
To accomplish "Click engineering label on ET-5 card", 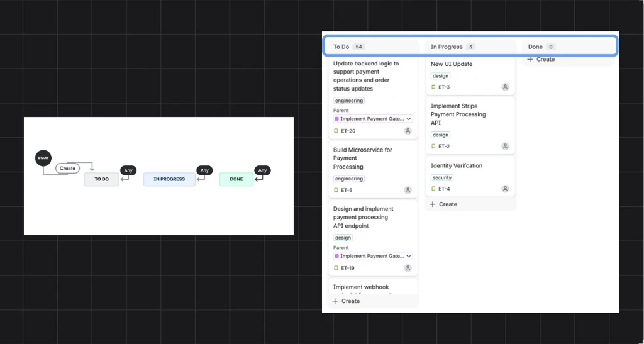I will 348,179.
